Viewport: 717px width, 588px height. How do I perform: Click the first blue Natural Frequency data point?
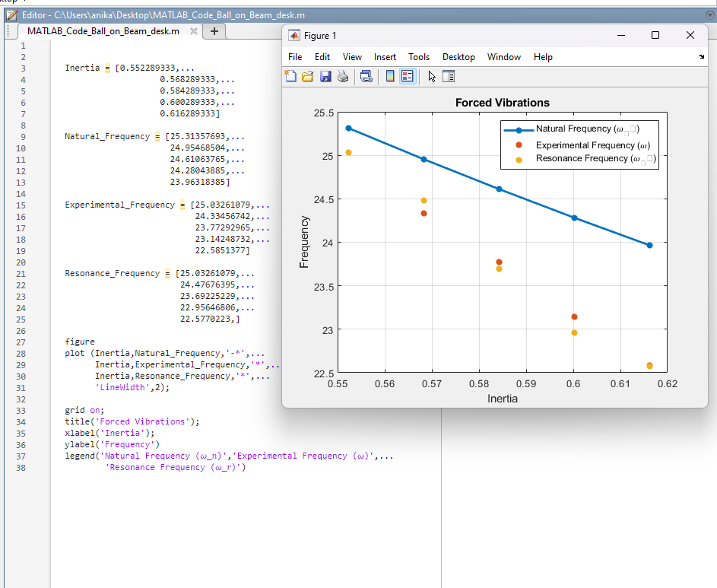[x=348, y=128]
